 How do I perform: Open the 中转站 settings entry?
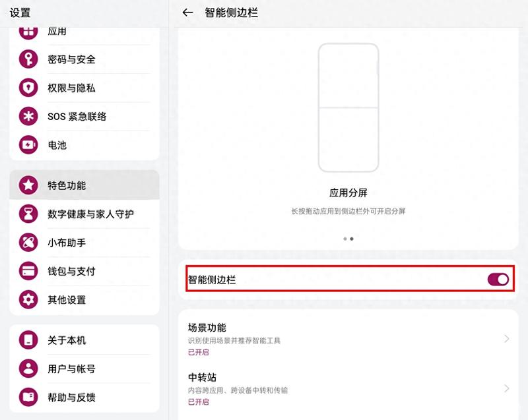[x=348, y=389]
